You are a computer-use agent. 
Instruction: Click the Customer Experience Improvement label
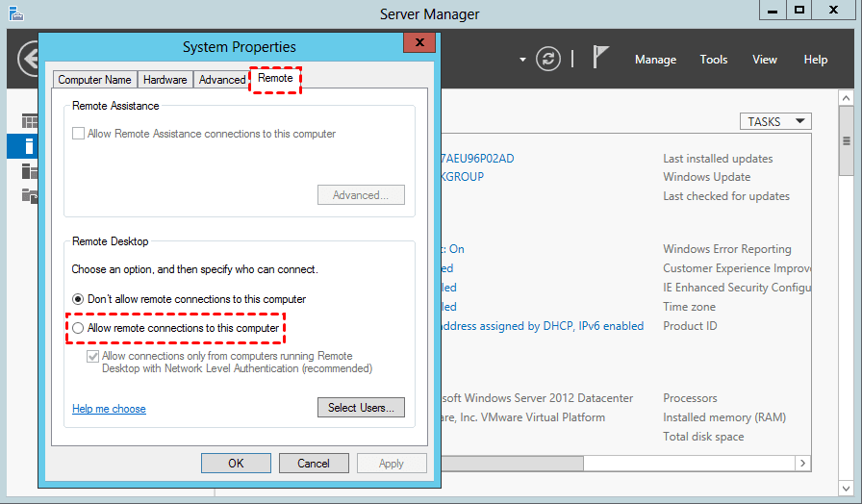coord(737,268)
